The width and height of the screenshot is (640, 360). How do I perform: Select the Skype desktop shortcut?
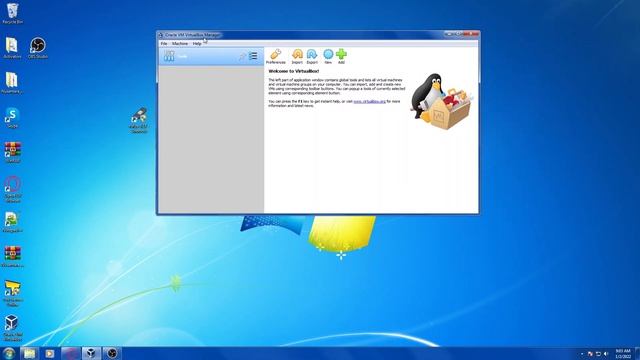(x=12, y=118)
